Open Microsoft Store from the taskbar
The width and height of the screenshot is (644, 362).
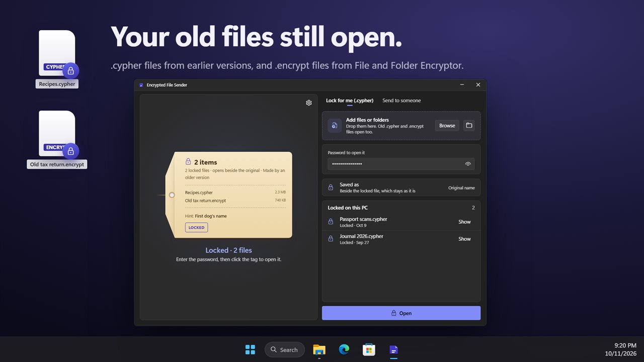tap(369, 349)
